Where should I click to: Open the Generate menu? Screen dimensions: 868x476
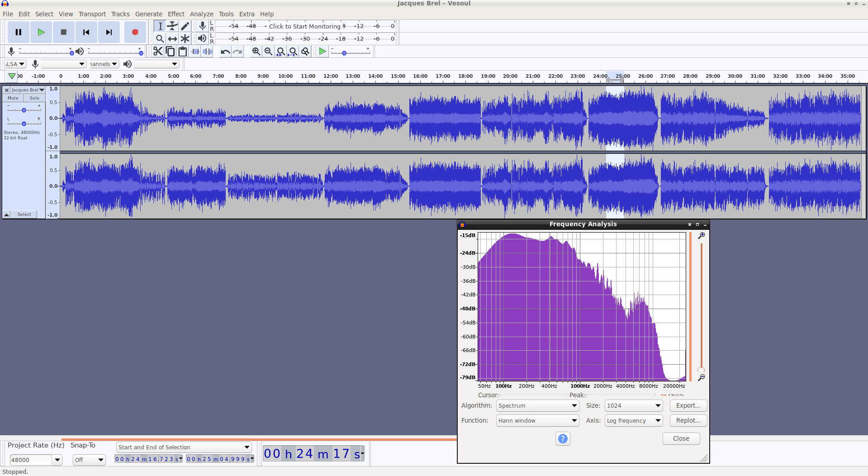pyautogui.click(x=148, y=14)
